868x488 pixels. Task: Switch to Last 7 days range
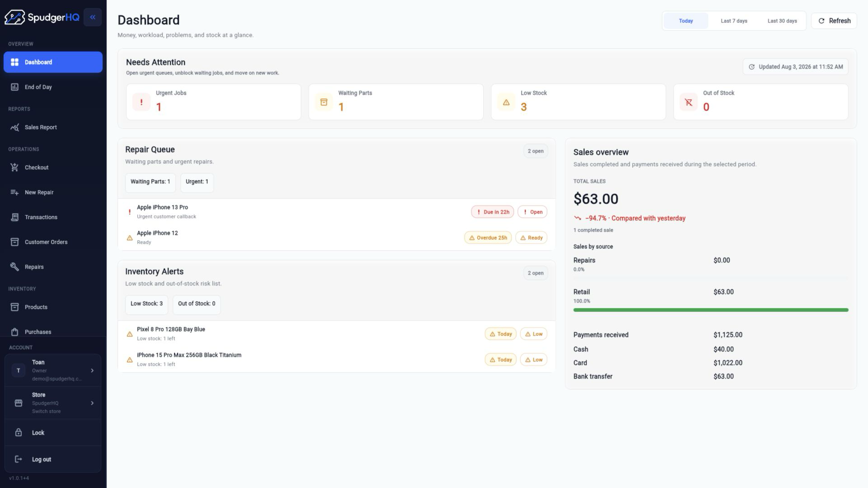click(734, 21)
